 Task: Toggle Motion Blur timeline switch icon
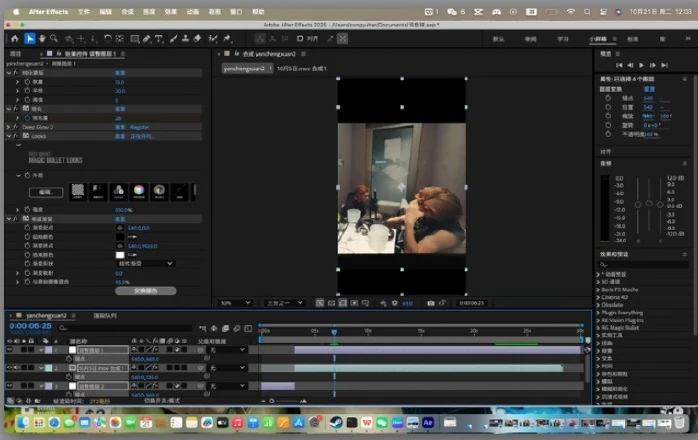click(237, 328)
